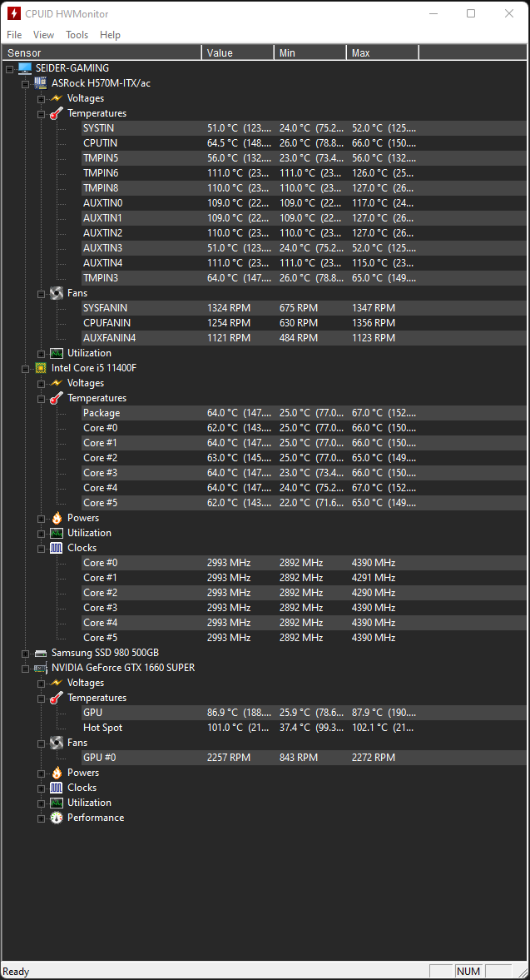Click the CPU Utilization graph icon
This screenshot has width=530, height=980.
(57, 533)
